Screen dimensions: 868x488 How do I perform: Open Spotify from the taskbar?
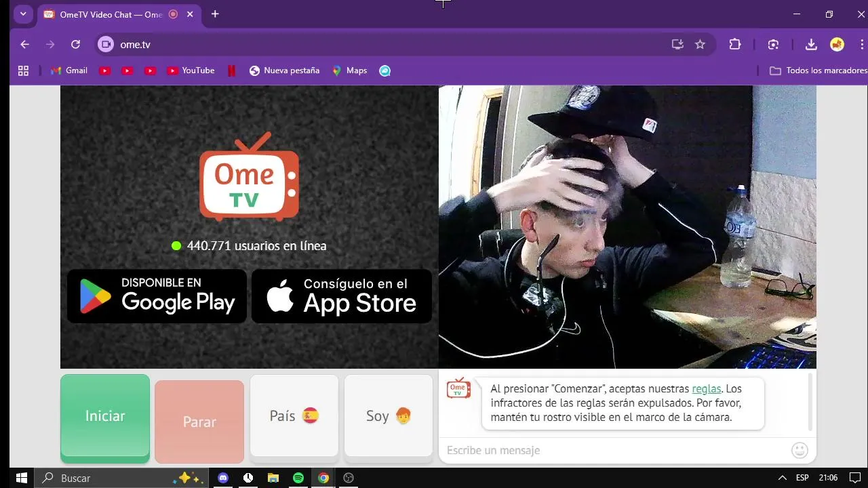298,478
